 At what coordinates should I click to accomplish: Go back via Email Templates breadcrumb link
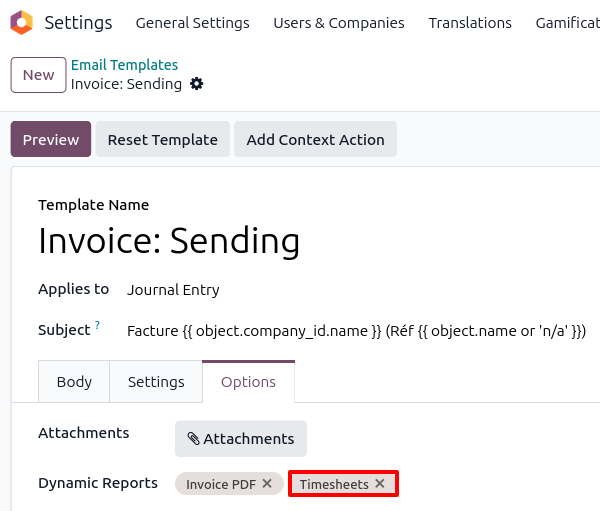click(x=124, y=65)
